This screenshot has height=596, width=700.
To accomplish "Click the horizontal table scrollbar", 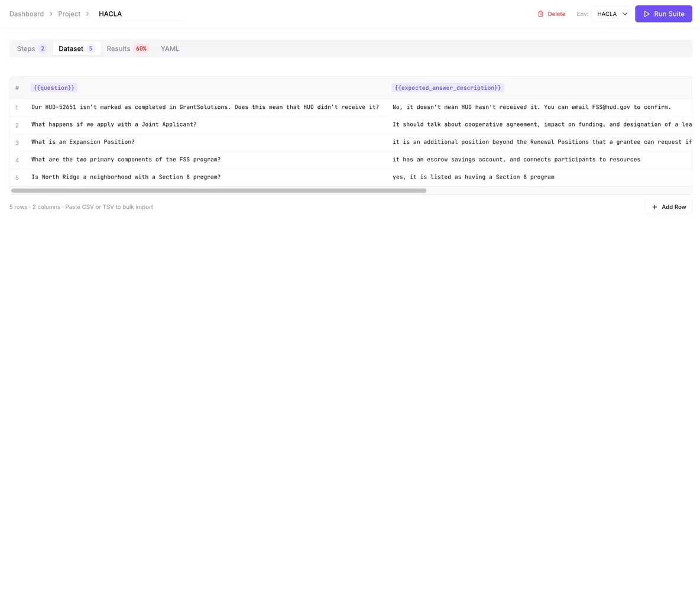I will (x=219, y=190).
